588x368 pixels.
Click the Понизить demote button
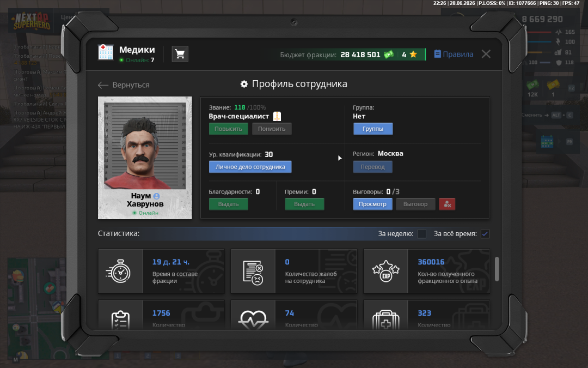point(272,129)
